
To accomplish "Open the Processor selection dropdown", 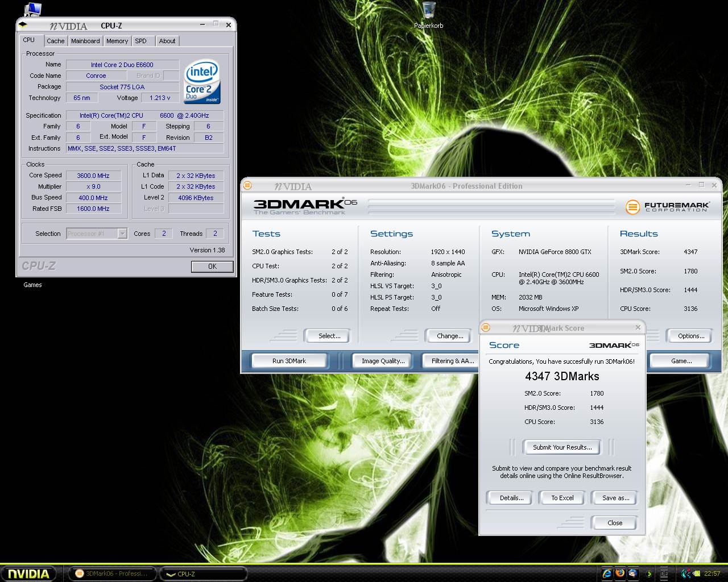I will click(x=97, y=234).
